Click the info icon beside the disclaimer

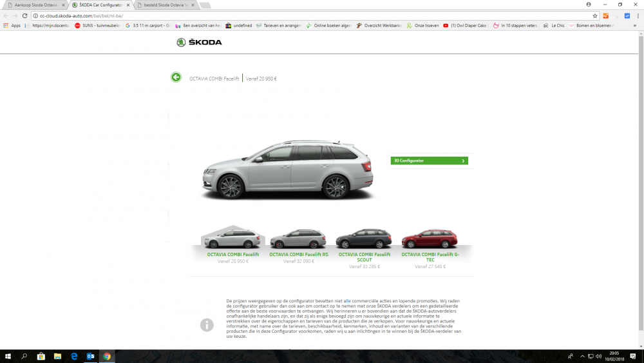(207, 325)
